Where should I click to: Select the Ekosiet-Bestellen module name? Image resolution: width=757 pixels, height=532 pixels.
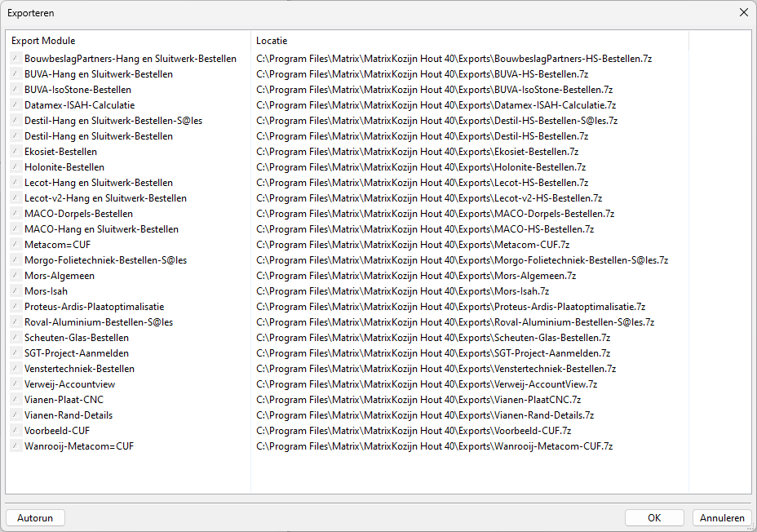click(61, 152)
